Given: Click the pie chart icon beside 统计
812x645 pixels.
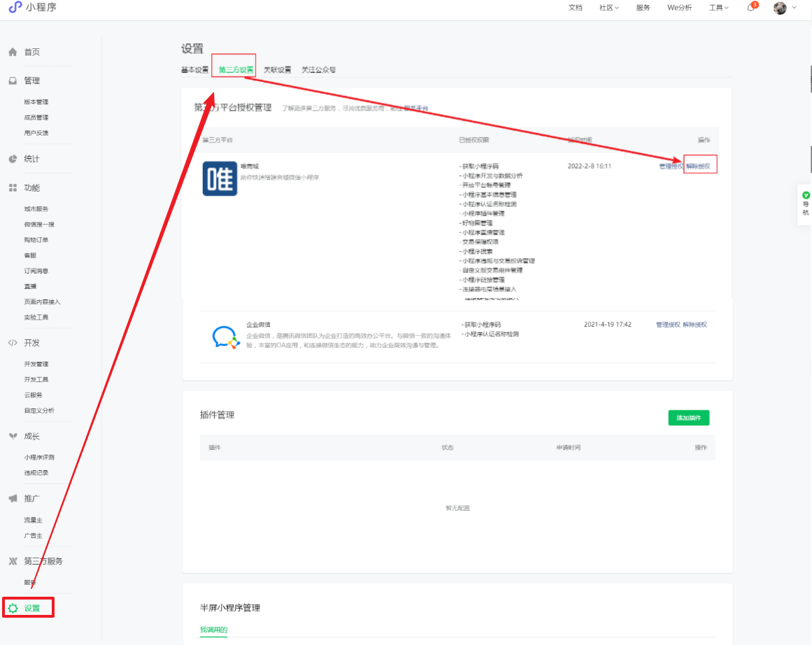Looking at the screenshot, I should pos(13,159).
